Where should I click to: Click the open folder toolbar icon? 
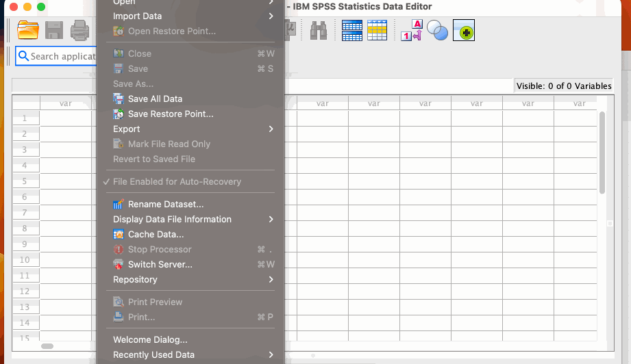28,30
